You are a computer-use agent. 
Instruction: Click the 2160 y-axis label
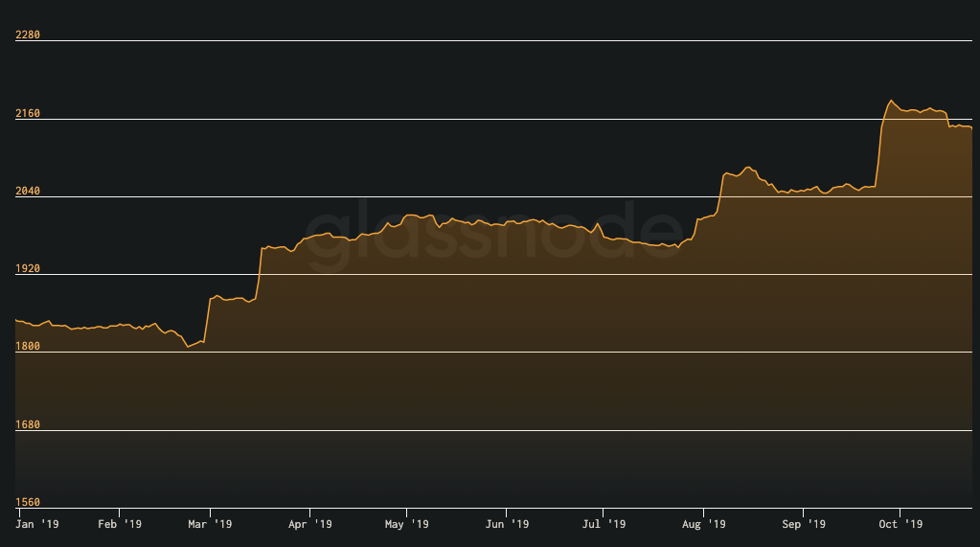(x=28, y=113)
